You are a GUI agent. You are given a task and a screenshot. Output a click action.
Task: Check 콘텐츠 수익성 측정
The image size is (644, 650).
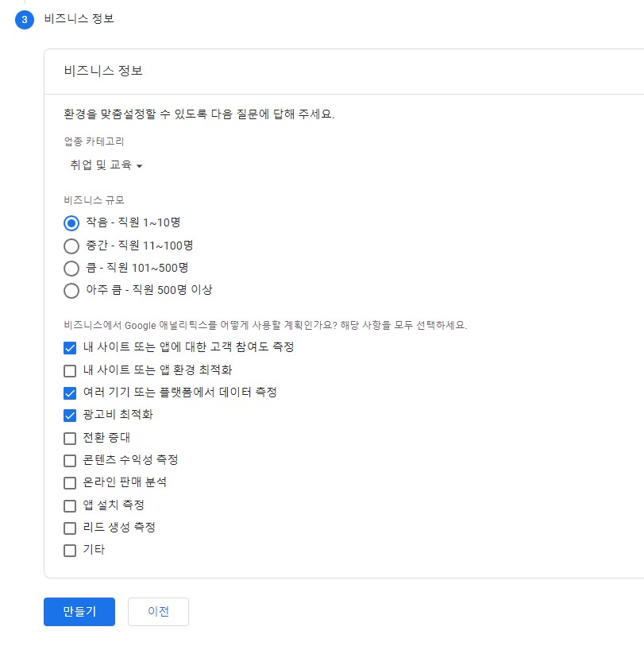(70, 459)
